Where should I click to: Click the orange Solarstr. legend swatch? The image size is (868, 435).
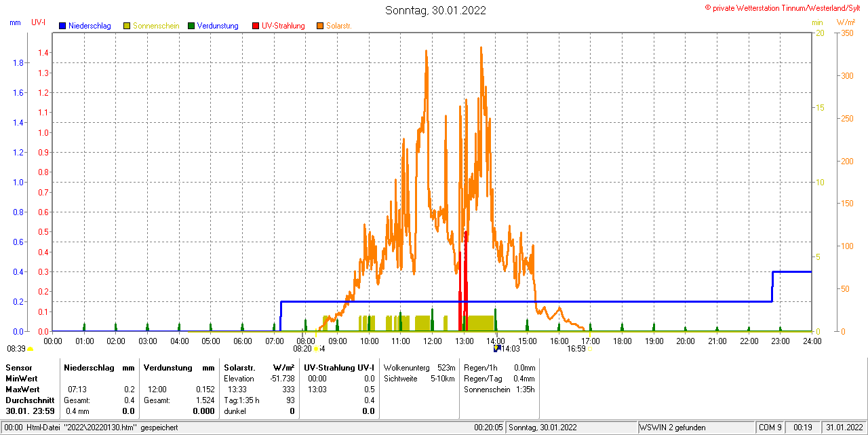[320, 26]
